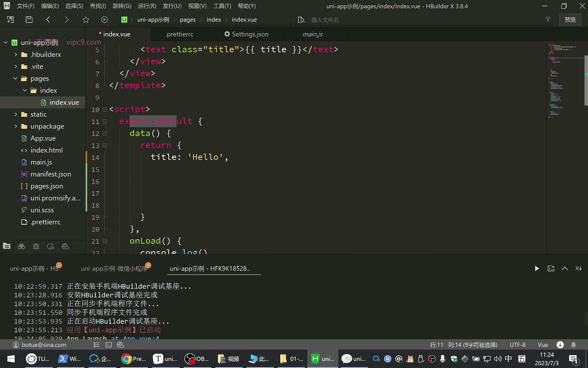Collapse the uni-app示例 project root
This screenshot has width=588, height=368.
6,42
